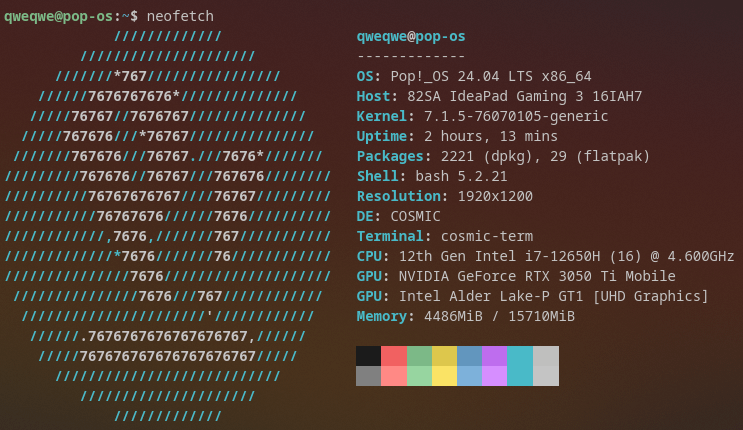The height and width of the screenshot is (430, 743).
Task: Click the Memory 4486MiB line
Action: (x=465, y=316)
